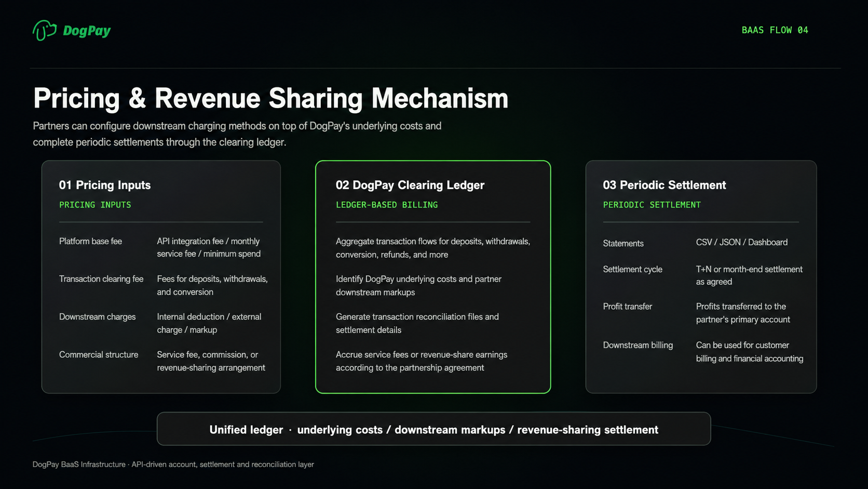868x489 pixels.
Task: Click the "Platform base fee" row label
Action: [90, 241]
